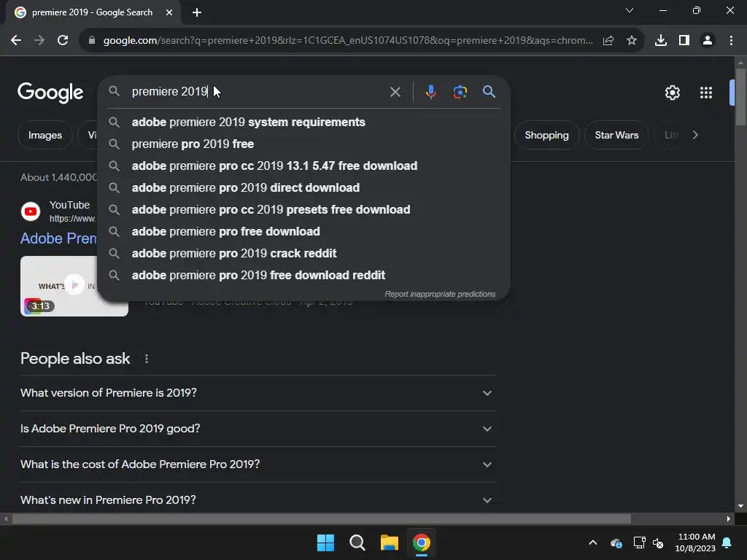Search by image with Google Lens icon
The image size is (747, 560).
[460, 92]
